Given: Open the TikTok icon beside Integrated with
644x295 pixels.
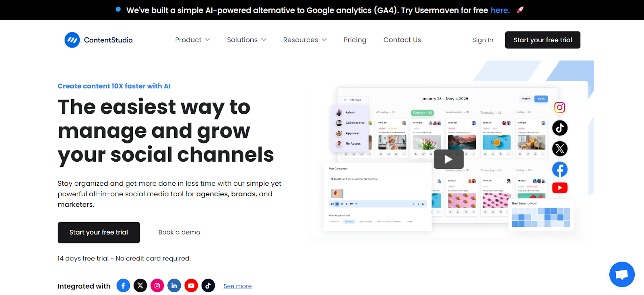Looking at the screenshot, I should [208, 286].
